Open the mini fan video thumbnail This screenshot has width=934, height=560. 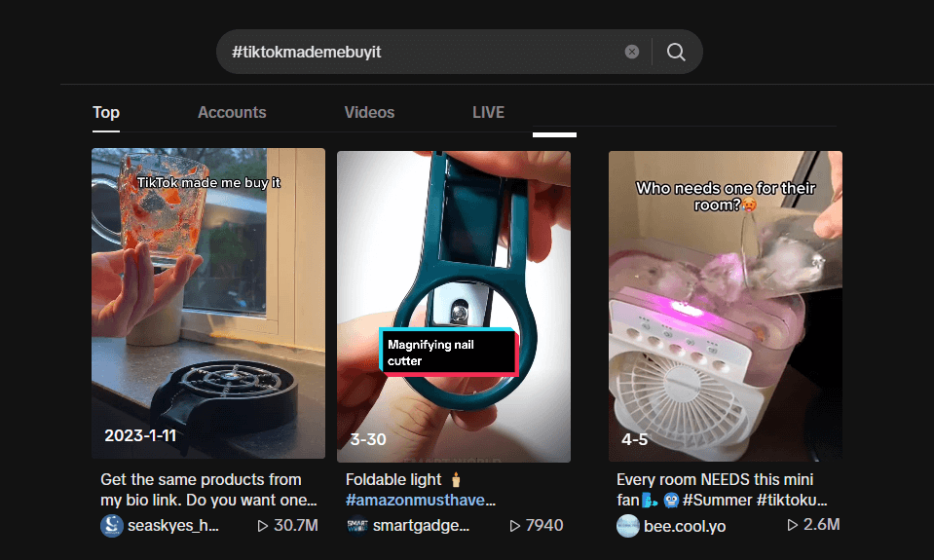(x=725, y=306)
